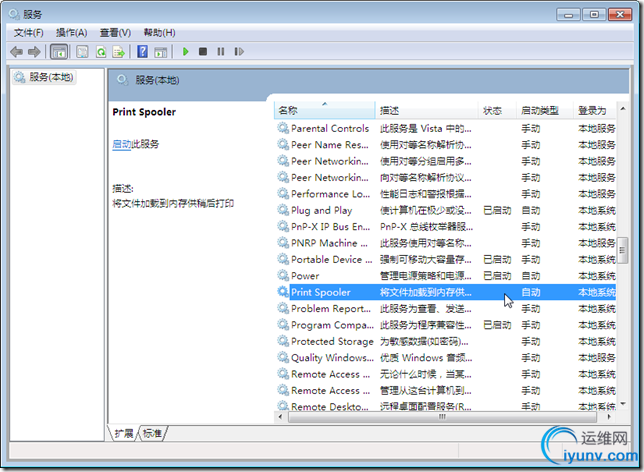This screenshot has height=472, width=644.
Task: Click 已启动 status in Portable Device row
Action: pos(497,260)
